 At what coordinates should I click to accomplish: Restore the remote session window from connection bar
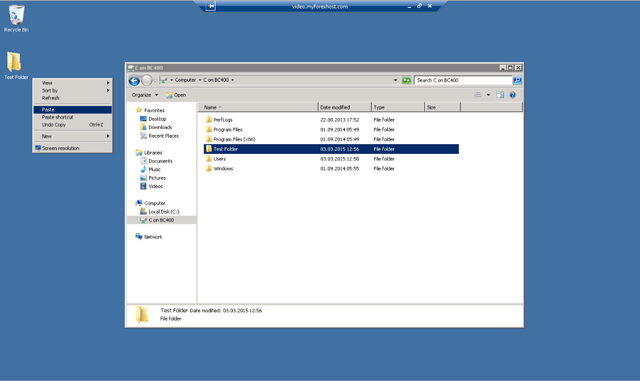tap(419, 6)
